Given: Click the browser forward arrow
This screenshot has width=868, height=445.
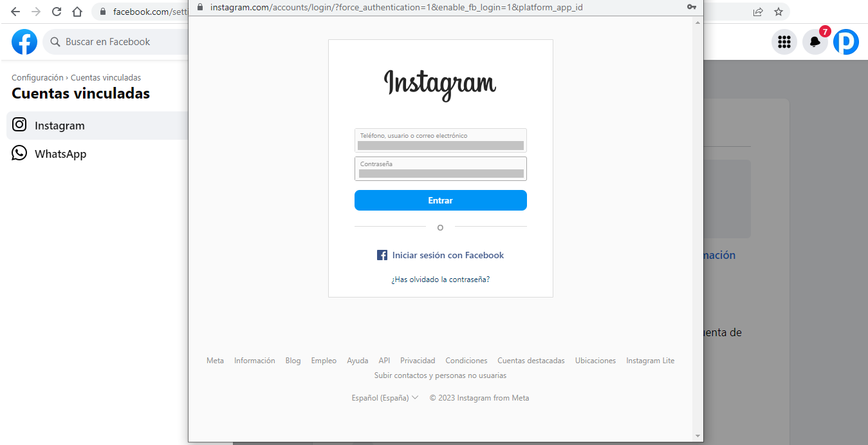Looking at the screenshot, I should click(x=36, y=12).
